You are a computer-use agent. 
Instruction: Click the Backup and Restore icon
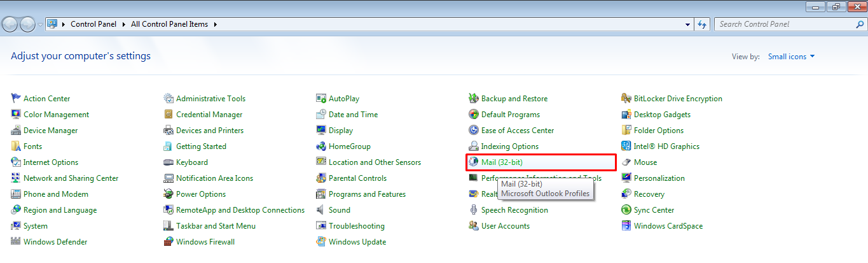(474, 99)
